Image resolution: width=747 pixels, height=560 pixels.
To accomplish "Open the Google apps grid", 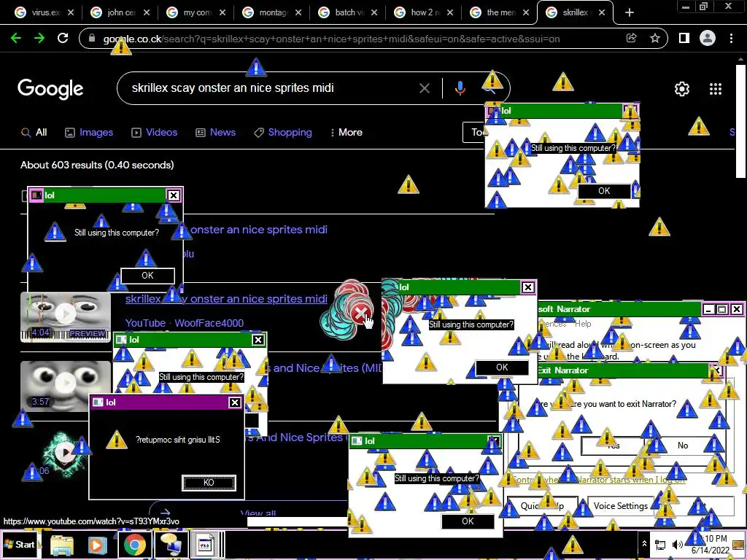I will (716, 88).
